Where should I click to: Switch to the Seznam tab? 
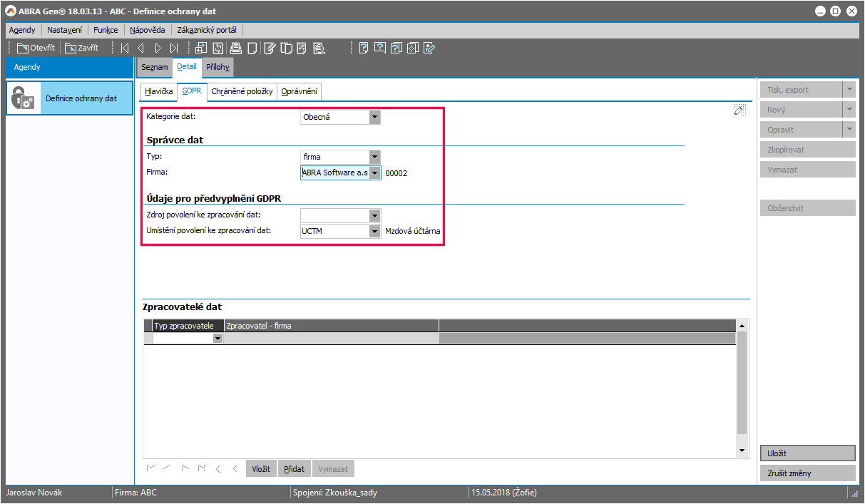[x=154, y=68]
